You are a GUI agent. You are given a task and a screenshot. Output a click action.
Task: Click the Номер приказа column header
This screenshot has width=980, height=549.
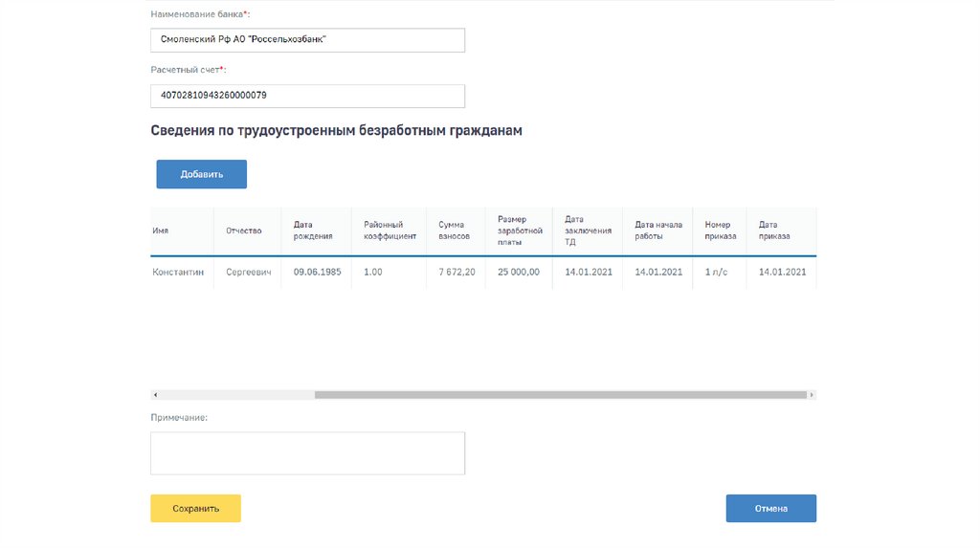720,231
